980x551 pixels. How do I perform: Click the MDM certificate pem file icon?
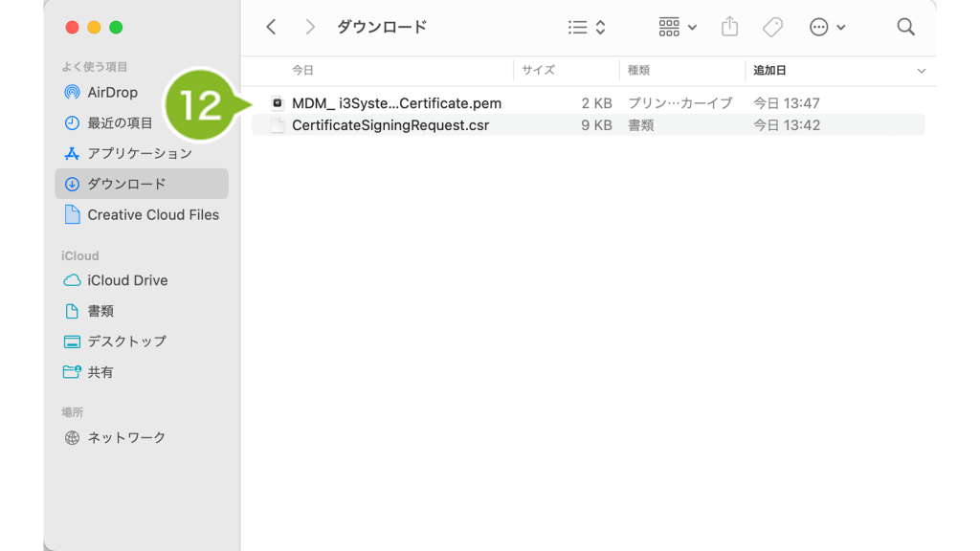(x=278, y=103)
